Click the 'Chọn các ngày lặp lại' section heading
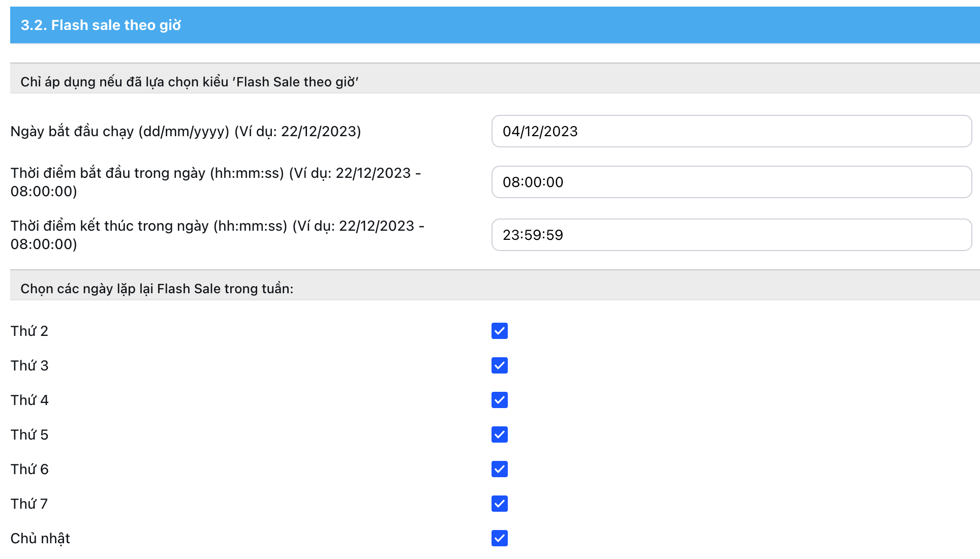The height and width of the screenshot is (559, 980). [157, 289]
